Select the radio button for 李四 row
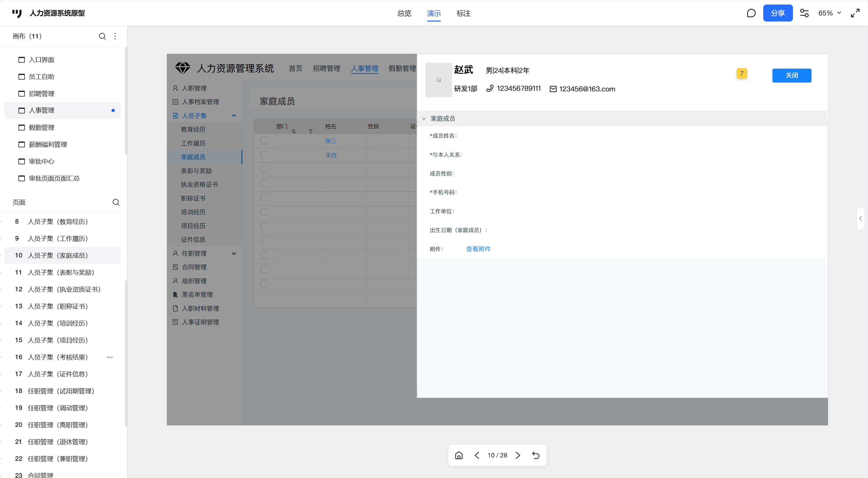Viewport: 868px width, 478px height. click(x=264, y=155)
